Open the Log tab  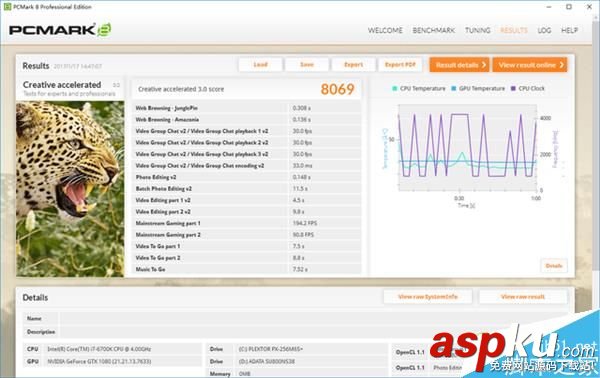(x=544, y=30)
